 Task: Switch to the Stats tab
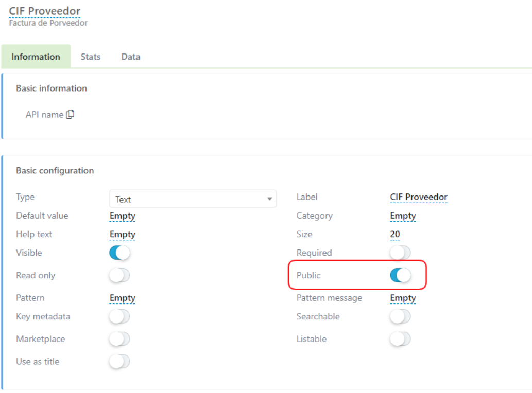[91, 57]
